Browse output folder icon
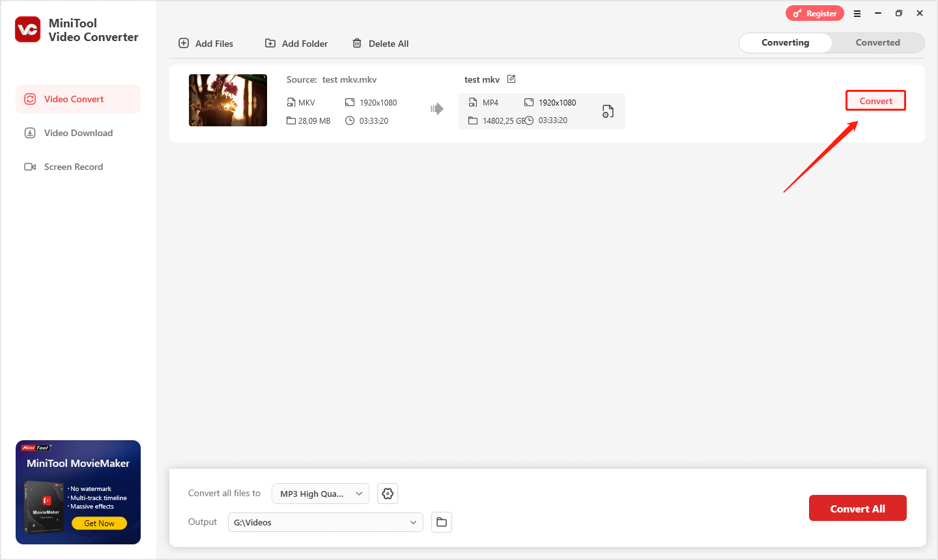Screen dimensions: 938x560 click(x=442, y=522)
